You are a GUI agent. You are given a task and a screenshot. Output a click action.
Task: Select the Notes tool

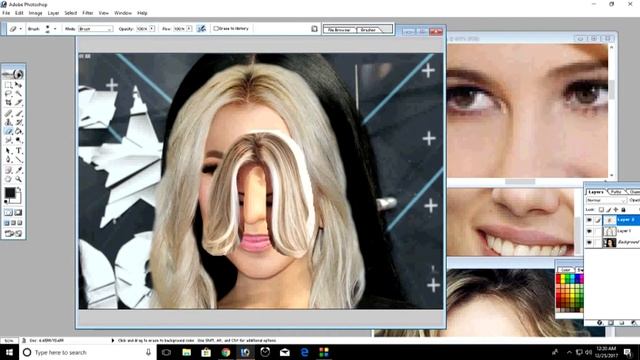coord(8,170)
